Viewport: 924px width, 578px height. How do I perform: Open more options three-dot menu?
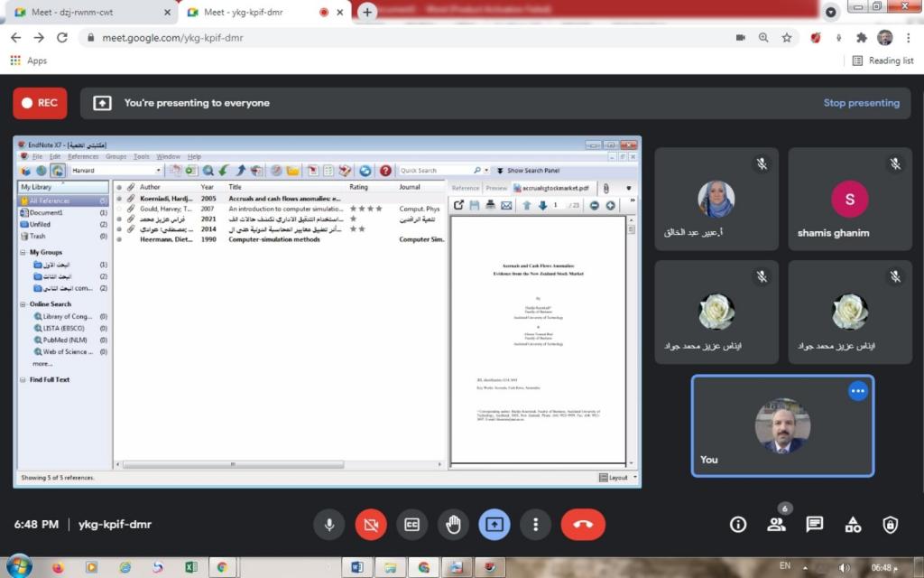536,524
